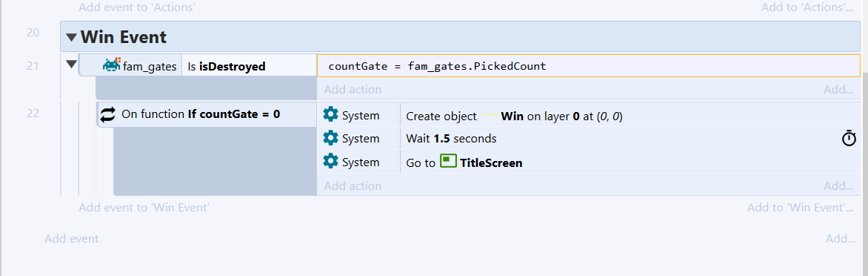868x276 pixels.
Task: Click the stopwatch icon on the Wait row
Action: pos(849,138)
